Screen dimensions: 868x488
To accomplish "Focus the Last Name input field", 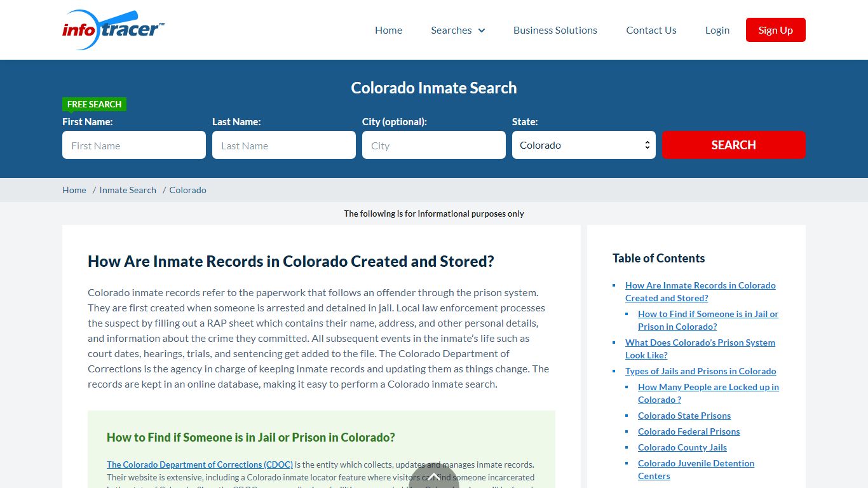I will (x=284, y=145).
